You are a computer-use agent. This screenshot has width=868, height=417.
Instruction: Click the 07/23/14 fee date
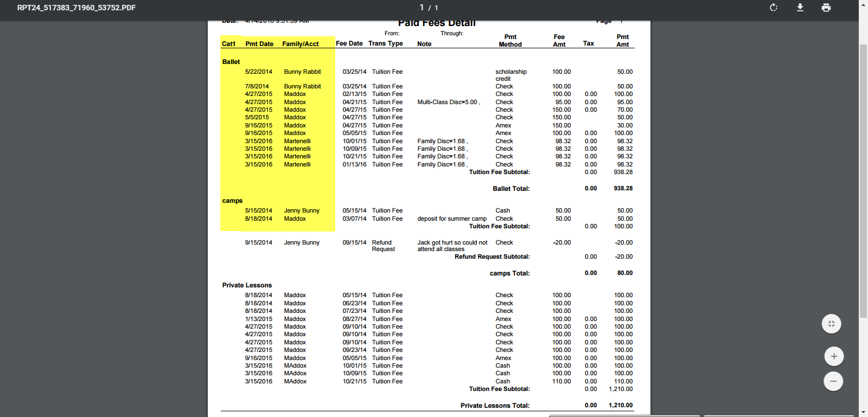click(x=354, y=311)
